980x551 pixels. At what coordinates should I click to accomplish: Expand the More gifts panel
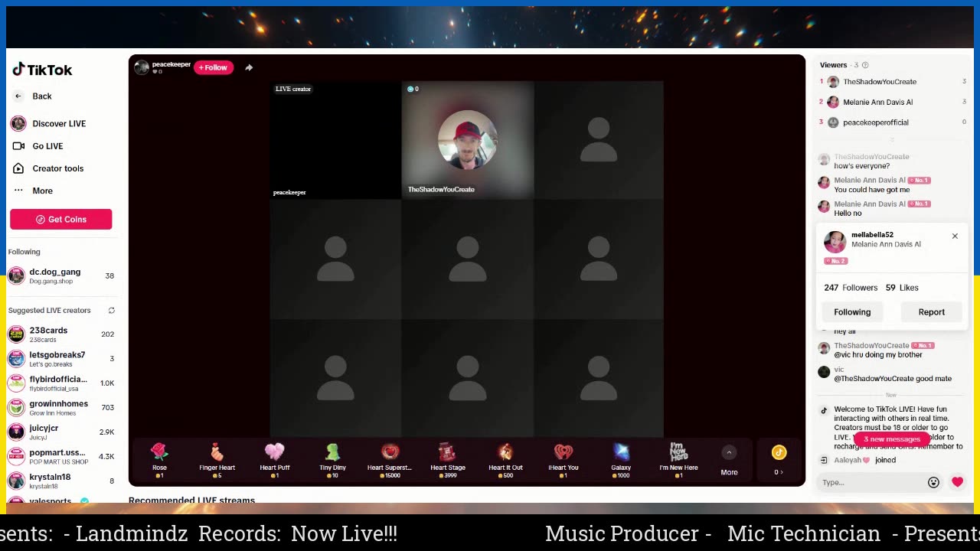(729, 461)
